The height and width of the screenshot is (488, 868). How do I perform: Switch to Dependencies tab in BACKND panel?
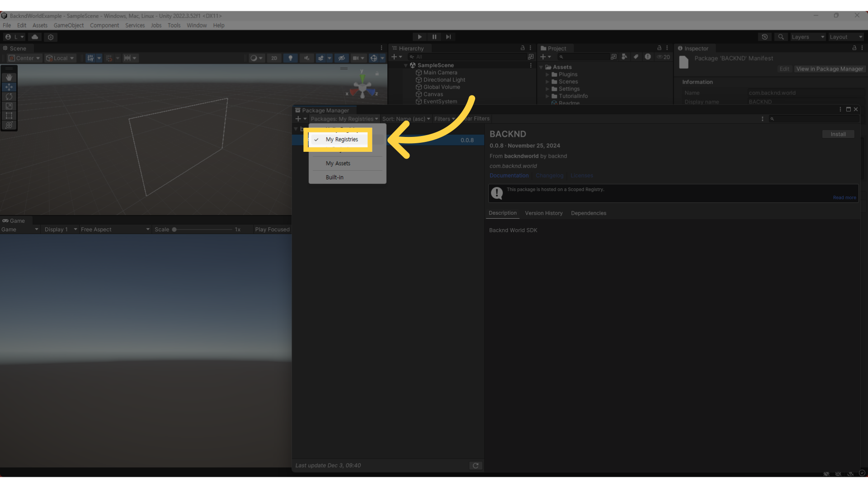[x=588, y=213]
